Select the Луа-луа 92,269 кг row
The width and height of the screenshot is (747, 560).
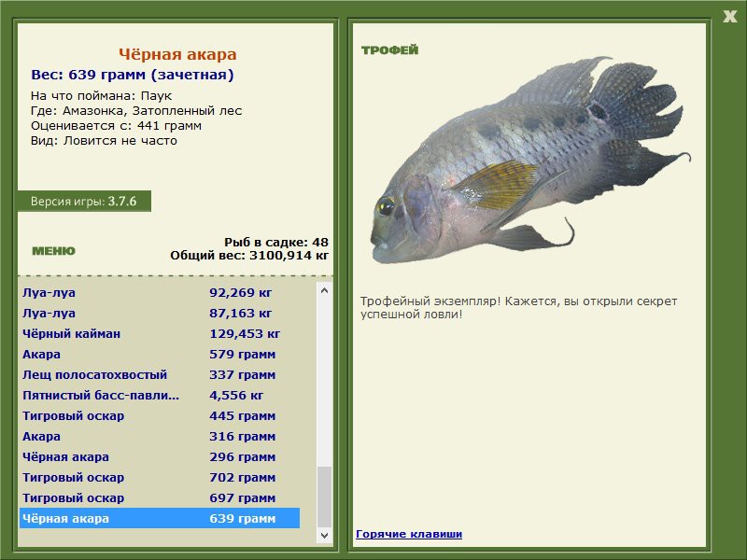pos(160,292)
